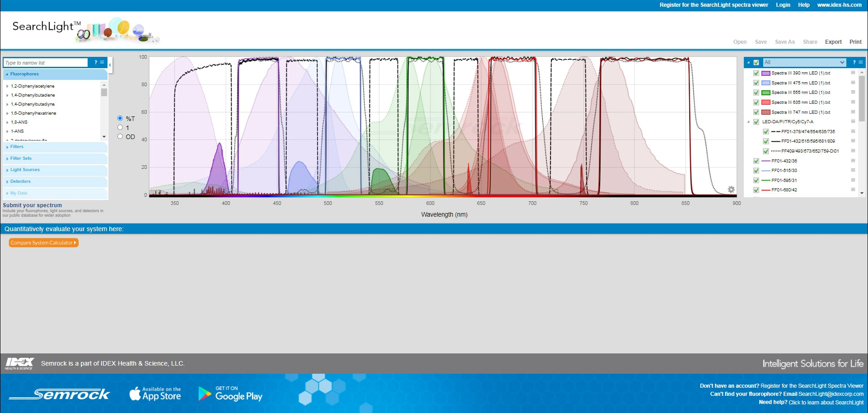Click the Type to narrow list search field
The width and height of the screenshot is (868, 413).
[x=46, y=63]
